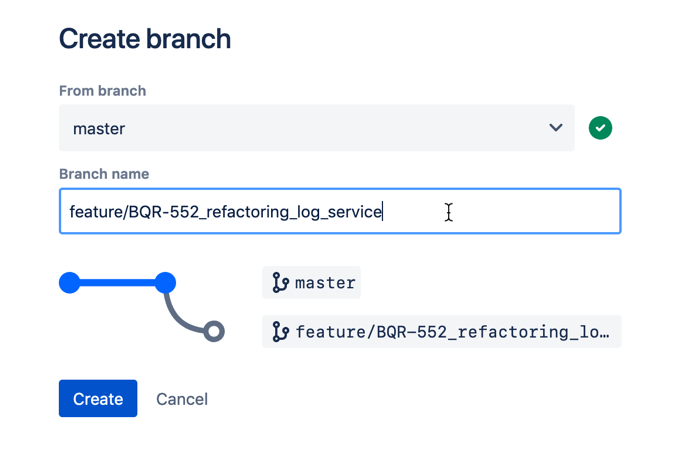This screenshot has height=456, width=684.
Task: Click the 'feature/' prefix in branch name
Action: tap(97, 212)
